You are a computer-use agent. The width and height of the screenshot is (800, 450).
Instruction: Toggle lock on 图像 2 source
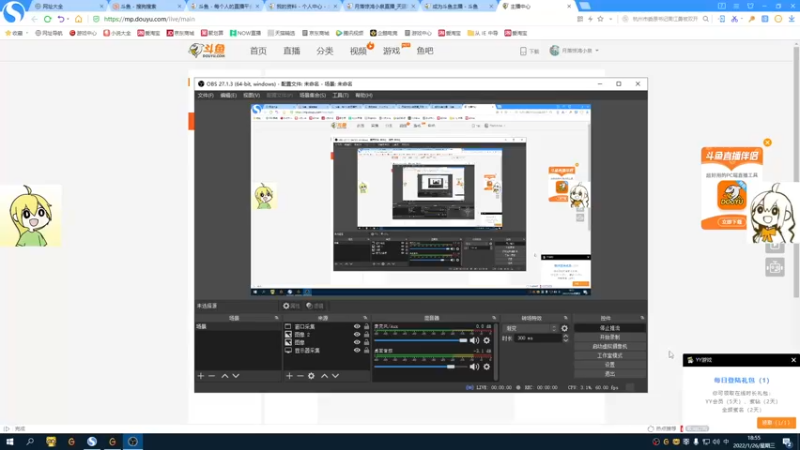366,335
